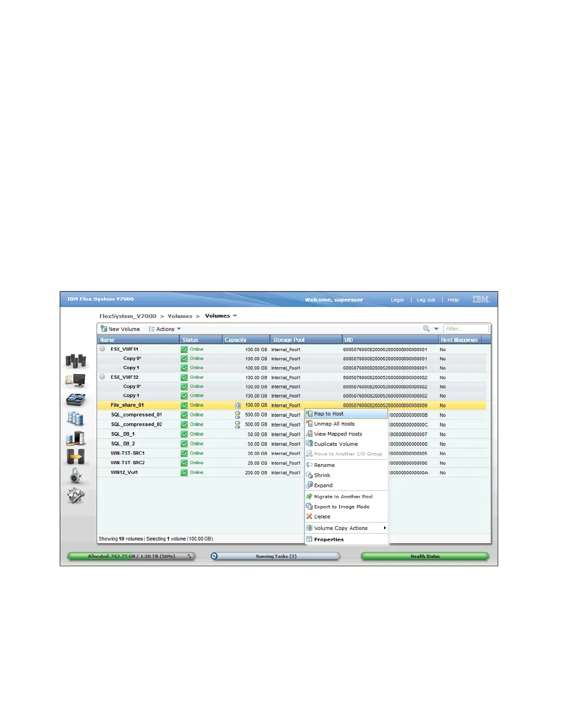The image size is (563, 728).
Task: Choose Map to Host from context menu
Action: click(x=347, y=414)
